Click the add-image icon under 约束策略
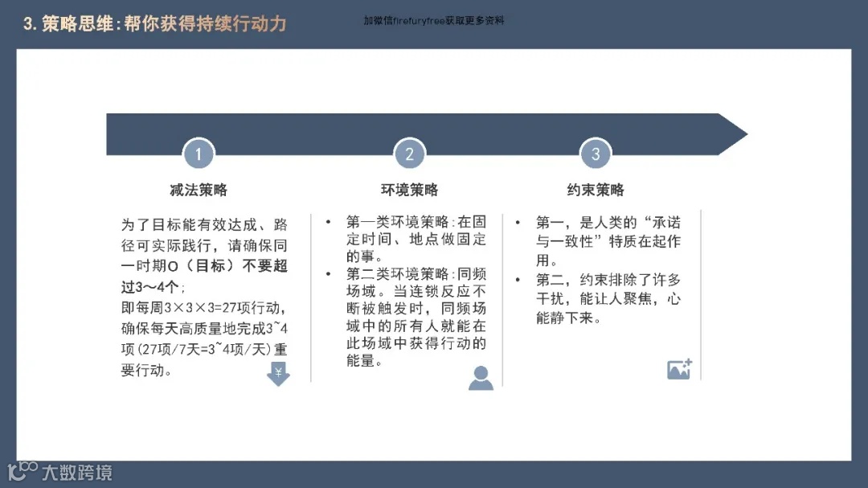 click(x=678, y=368)
